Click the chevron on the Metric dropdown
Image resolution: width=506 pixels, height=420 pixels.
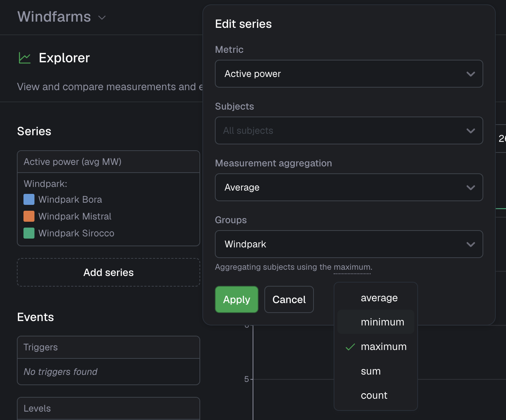click(x=471, y=74)
